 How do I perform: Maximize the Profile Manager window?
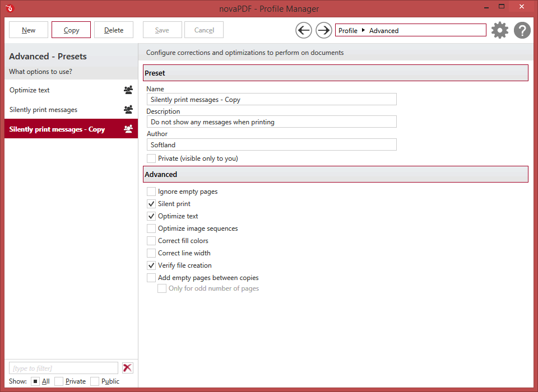click(502, 7)
